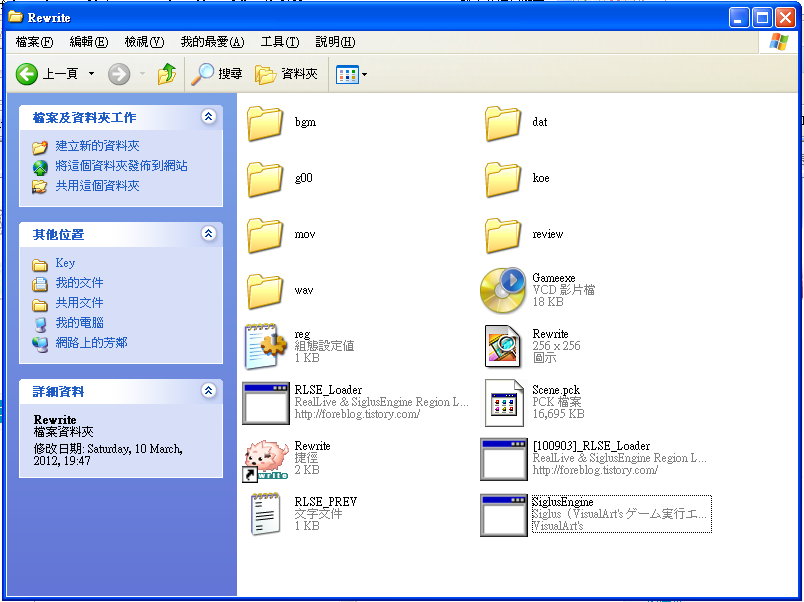The height and width of the screenshot is (602, 804).
Task: Collapse the 詳細資料 panel
Action: (x=208, y=391)
